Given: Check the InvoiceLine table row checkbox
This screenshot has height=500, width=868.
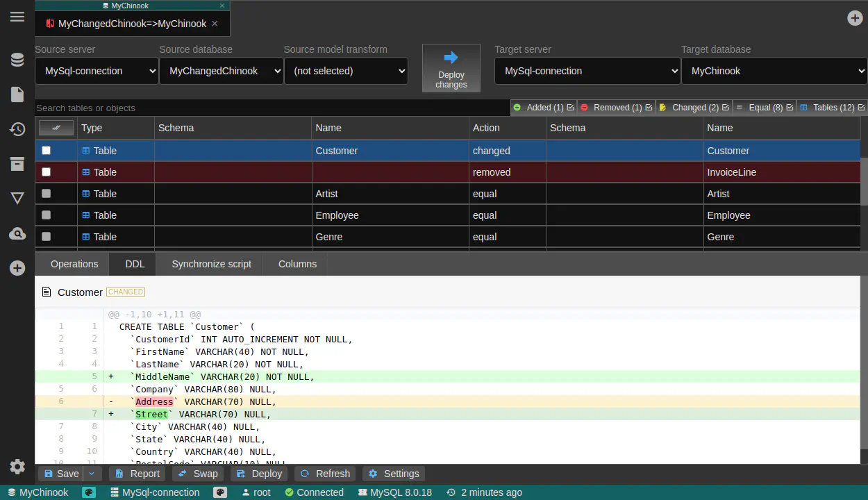Looking at the screenshot, I should [47, 172].
